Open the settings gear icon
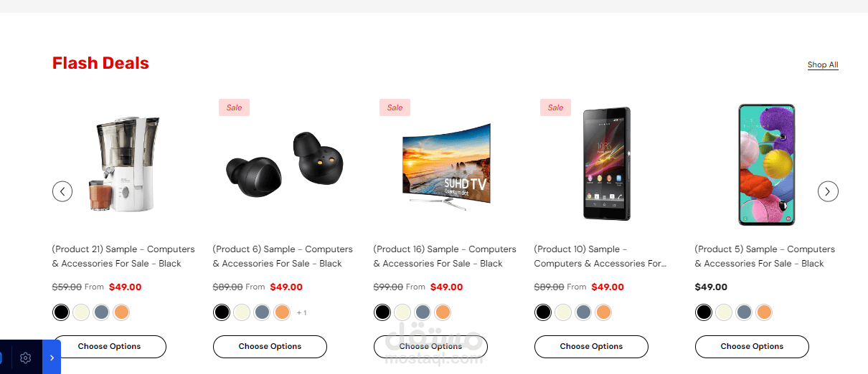 coord(26,358)
